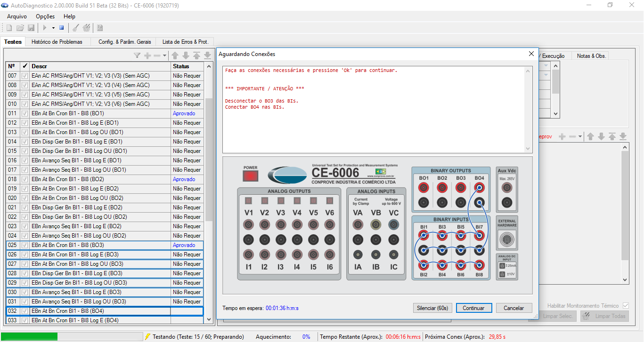
Task: Click the Open folder toolbar icon
Action: [20, 28]
